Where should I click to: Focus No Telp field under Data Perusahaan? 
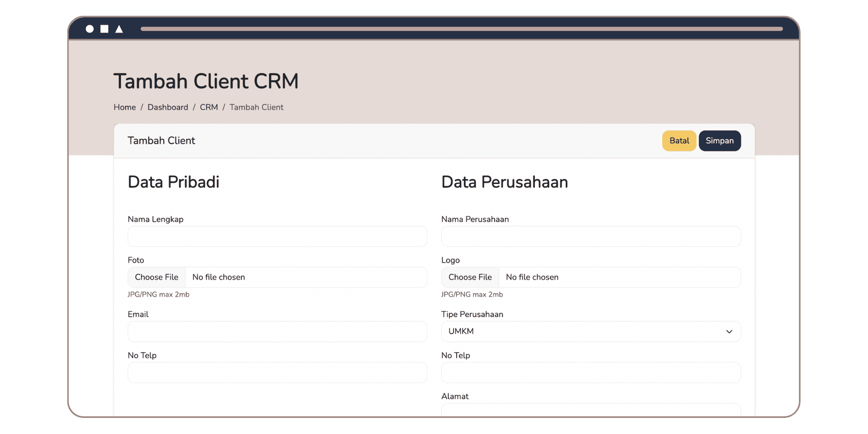(591, 373)
